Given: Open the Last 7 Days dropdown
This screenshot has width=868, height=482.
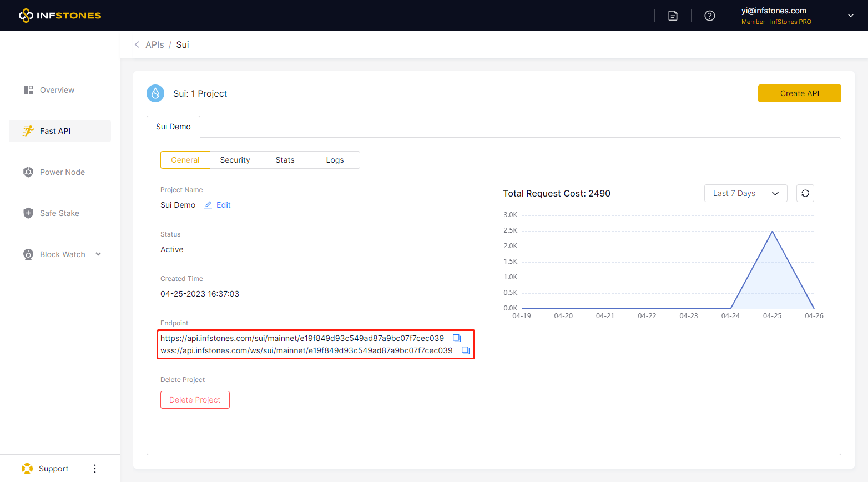Looking at the screenshot, I should click(746, 193).
